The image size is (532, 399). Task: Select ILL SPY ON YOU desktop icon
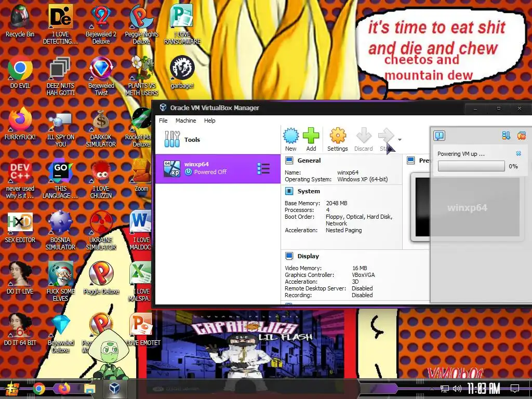[60, 128]
